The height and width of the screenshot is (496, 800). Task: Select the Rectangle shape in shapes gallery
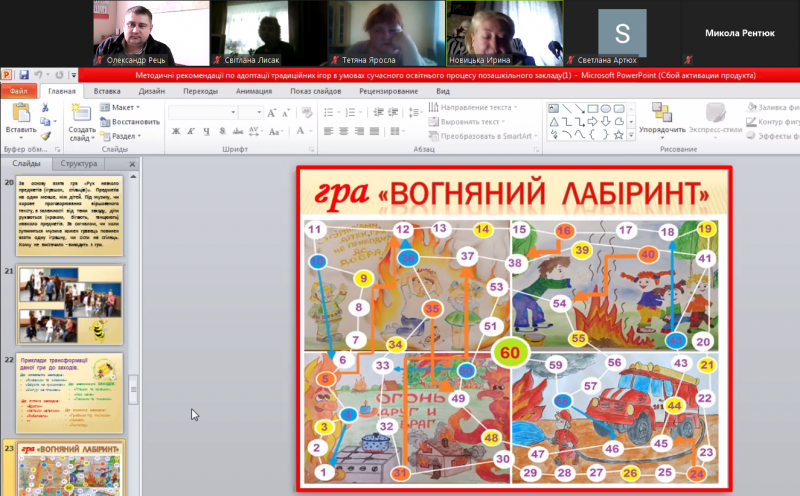[592, 108]
